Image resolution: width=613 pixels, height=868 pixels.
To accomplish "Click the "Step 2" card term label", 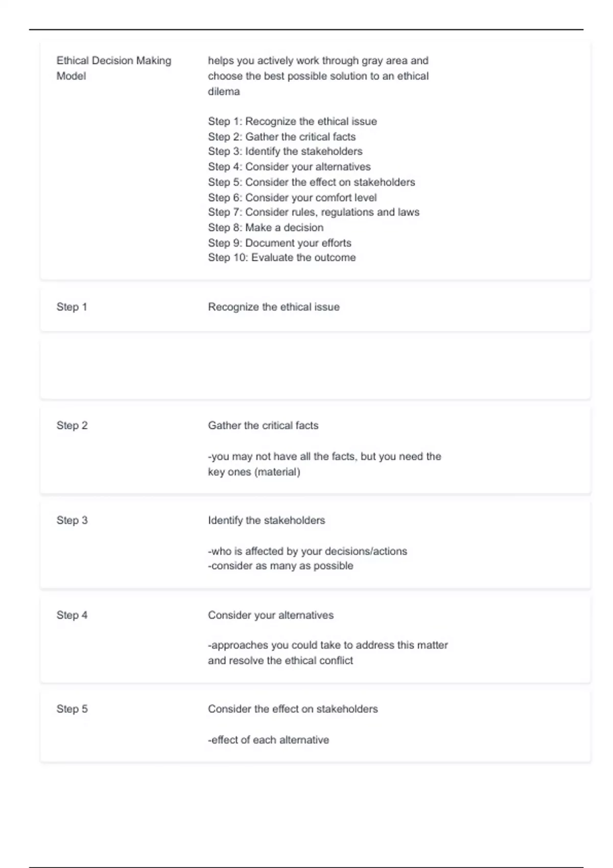I will (72, 425).
